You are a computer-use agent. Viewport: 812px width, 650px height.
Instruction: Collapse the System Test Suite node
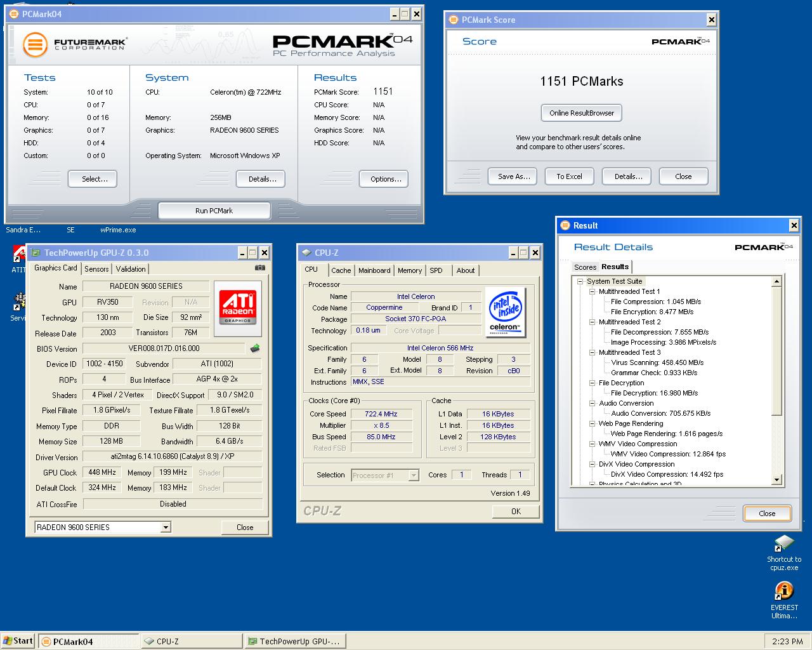click(580, 281)
